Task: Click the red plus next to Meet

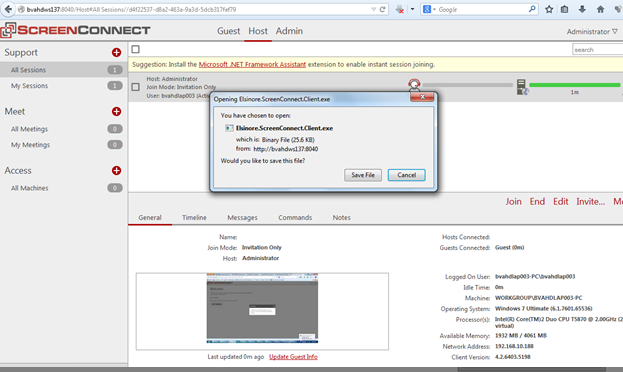Action: [x=116, y=111]
